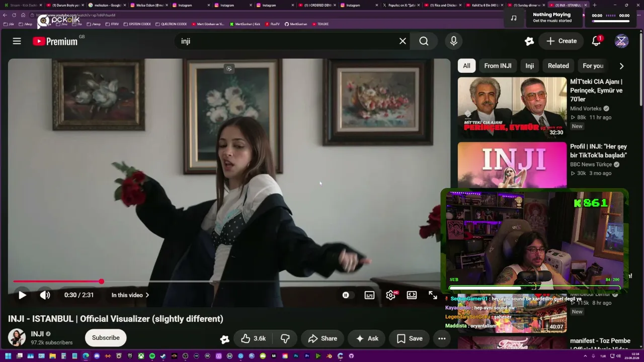Image resolution: width=644 pixels, height=362 pixels.
Task: Go back in the browser
Action: click(x=5, y=15)
